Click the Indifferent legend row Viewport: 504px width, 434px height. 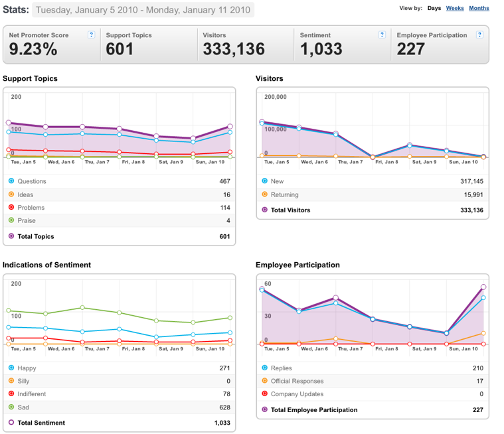120,394
